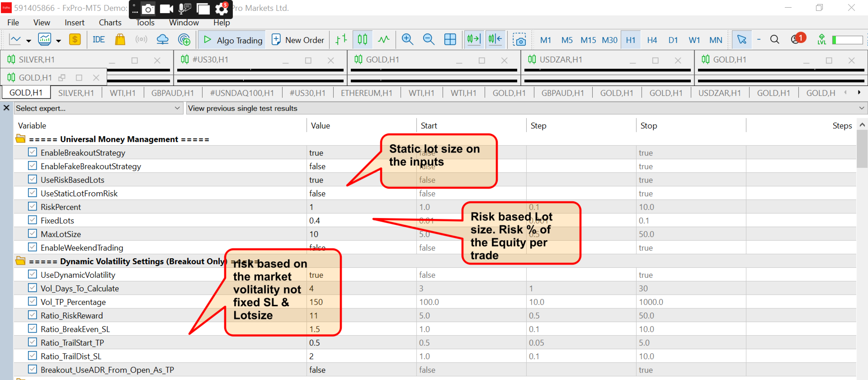Image resolution: width=868 pixels, height=380 pixels.
Task: Toggle the FixedLots checkbox
Action: (x=33, y=220)
